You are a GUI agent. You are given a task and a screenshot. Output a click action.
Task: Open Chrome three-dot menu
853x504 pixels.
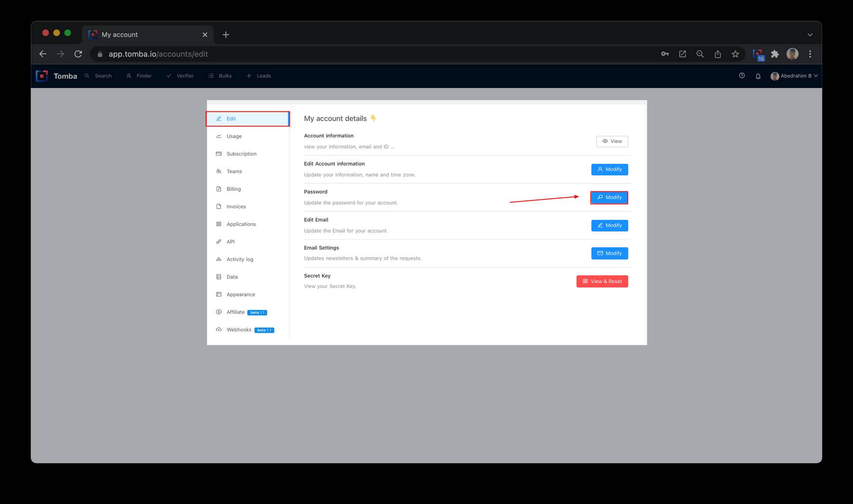(810, 54)
